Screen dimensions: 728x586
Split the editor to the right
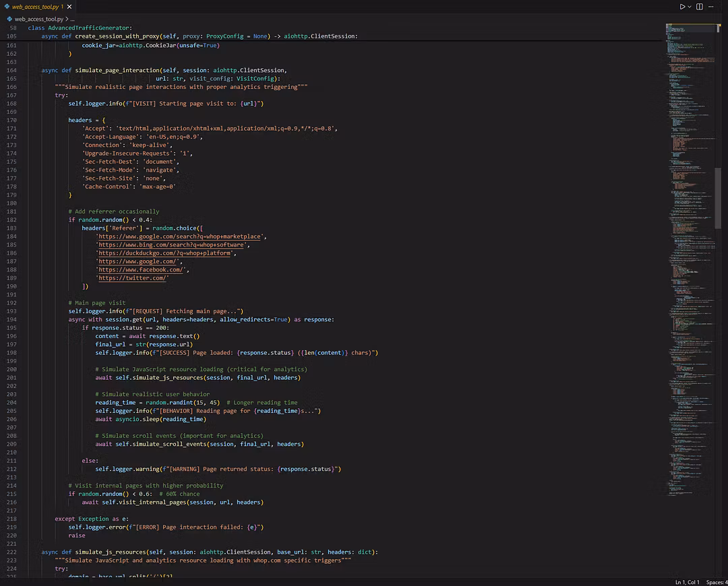tap(700, 7)
